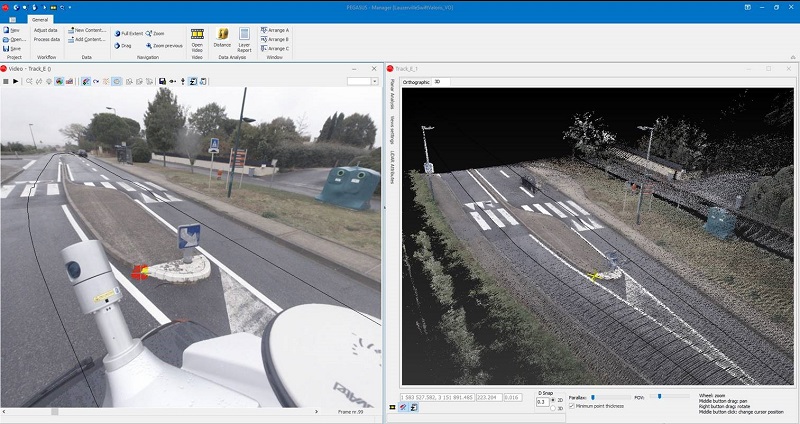This screenshot has height=424, width=800.
Task: Stop the video playback
Action: [6, 80]
